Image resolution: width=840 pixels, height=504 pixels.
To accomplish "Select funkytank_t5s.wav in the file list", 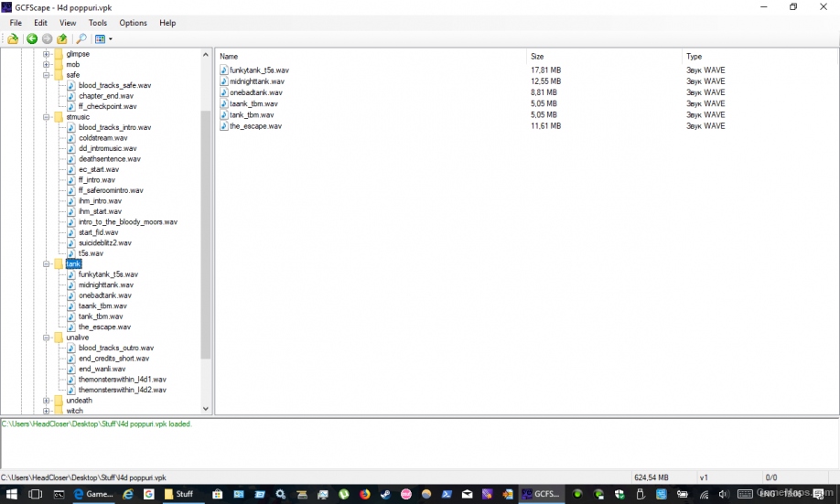I will pyautogui.click(x=259, y=70).
